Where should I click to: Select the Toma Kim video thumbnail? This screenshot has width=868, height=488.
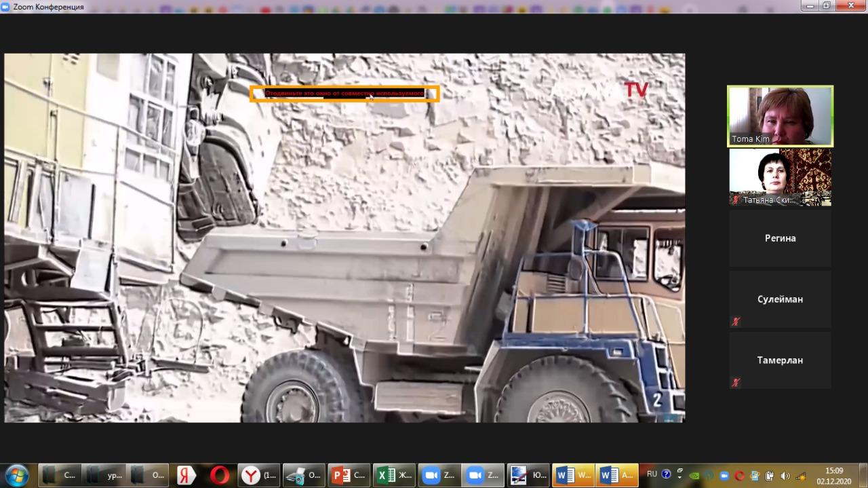780,116
